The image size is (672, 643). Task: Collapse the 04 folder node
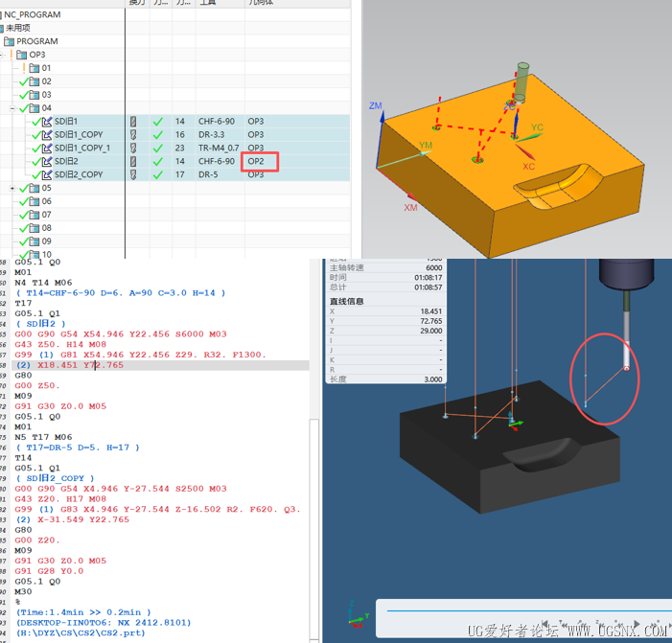(12, 108)
